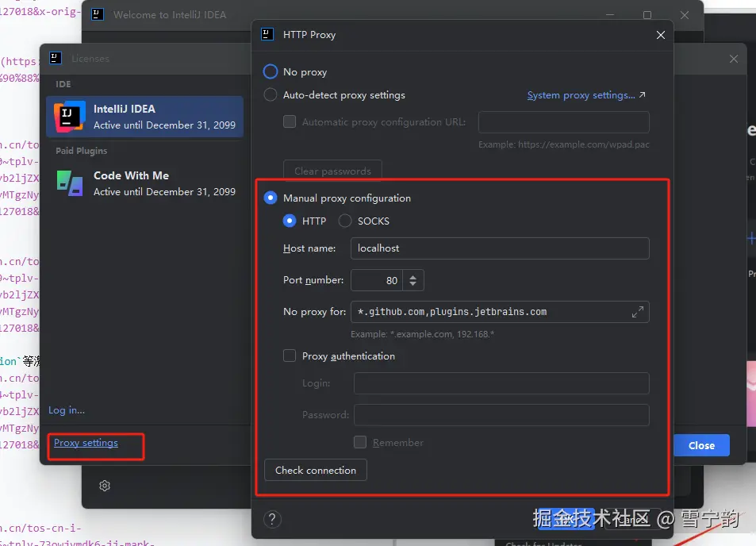Image resolution: width=756 pixels, height=546 pixels.
Task: Select Auto-detect proxy settings option
Action: pos(270,95)
